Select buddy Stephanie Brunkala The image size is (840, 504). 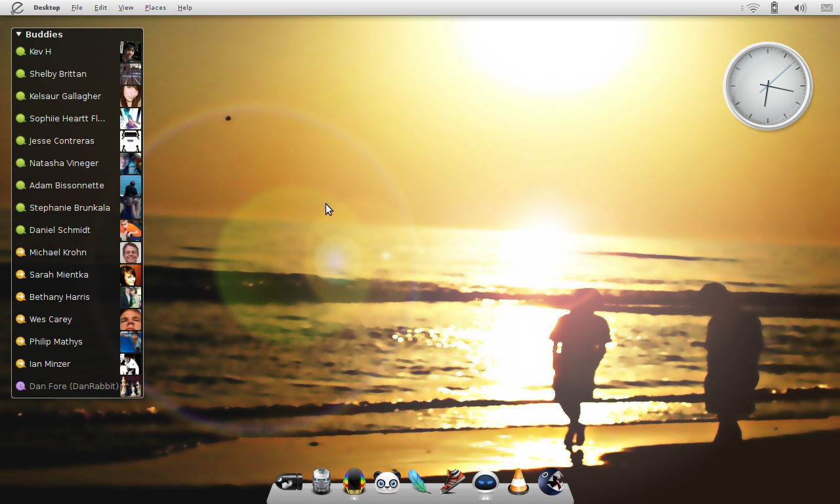click(77, 207)
